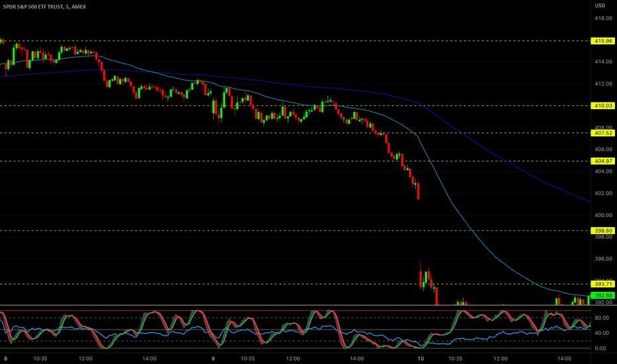Screen dimensions: 617x364
Task: Click the 406.00 price axis tick
Action: click(x=603, y=150)
